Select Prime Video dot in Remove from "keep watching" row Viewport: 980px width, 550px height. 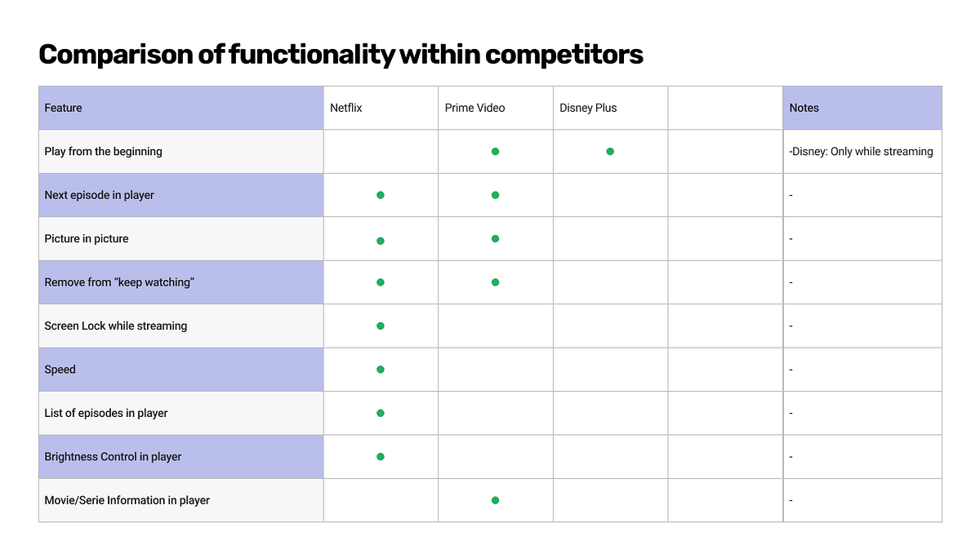click(495, 282)
